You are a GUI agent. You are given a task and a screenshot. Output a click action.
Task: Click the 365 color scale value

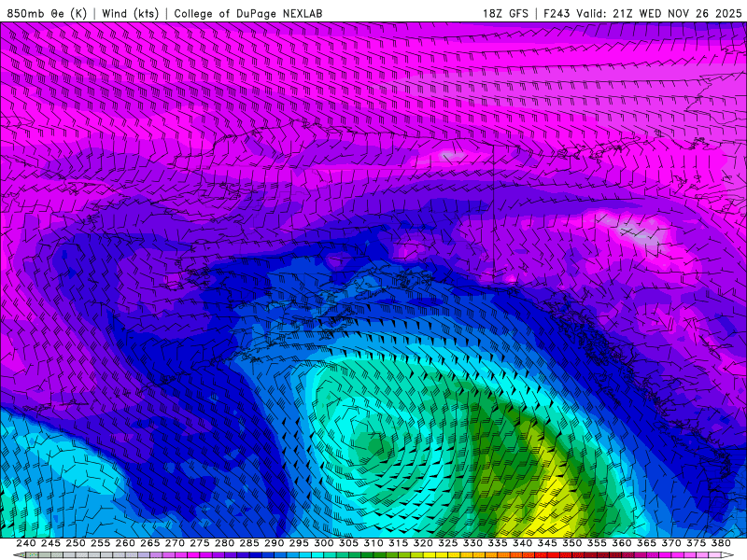click(646, 543)
